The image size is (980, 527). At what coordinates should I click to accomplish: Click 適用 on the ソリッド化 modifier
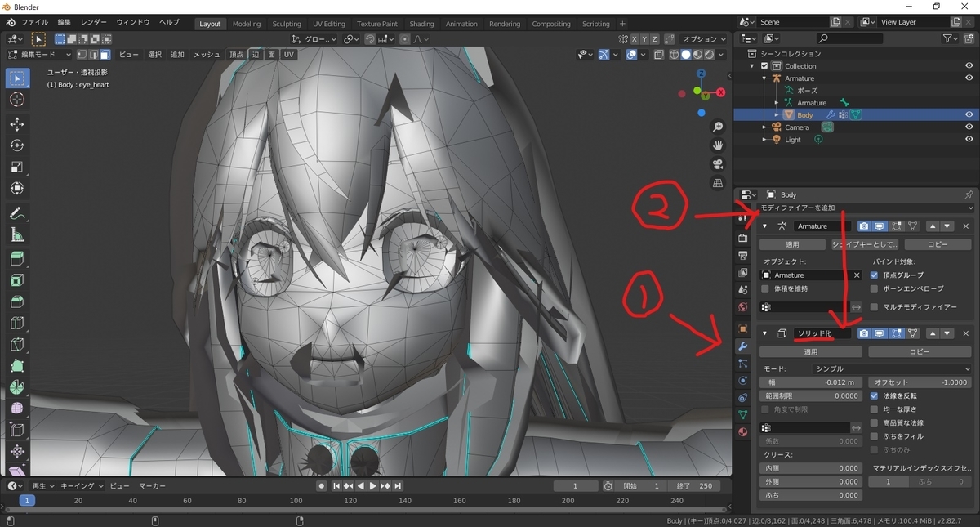(811, 351)
